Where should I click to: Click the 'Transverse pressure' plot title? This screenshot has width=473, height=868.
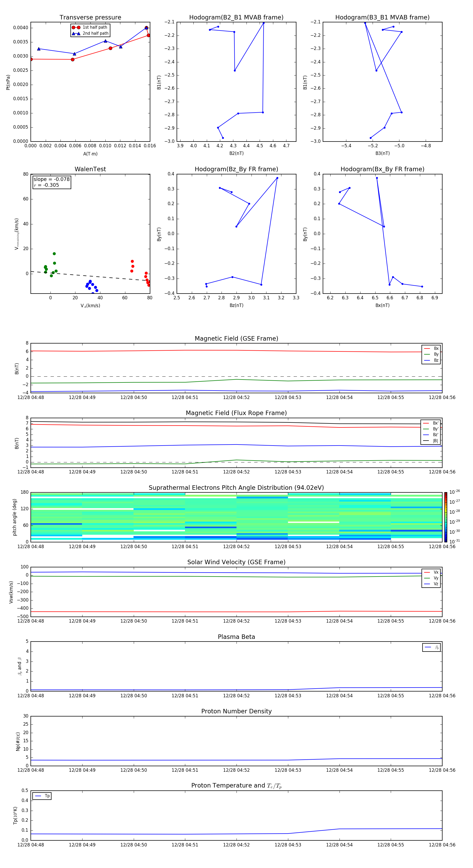(90, 18)
